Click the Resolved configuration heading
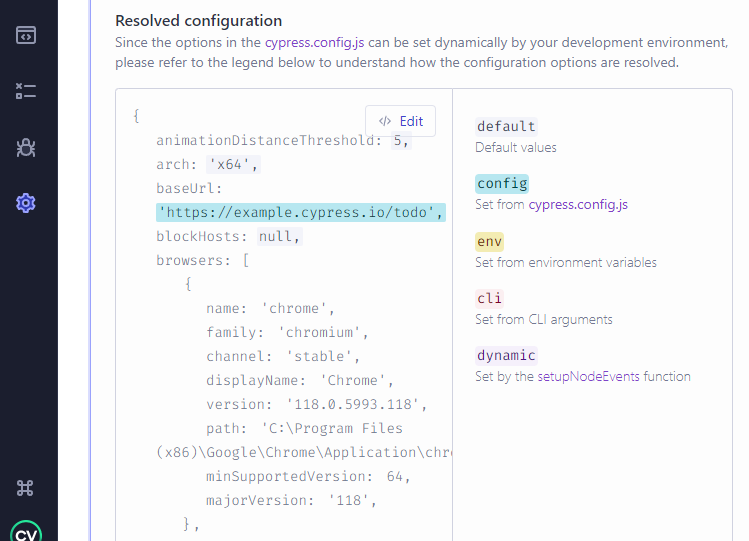This screenshot has width=749, height=541. pyautogui.click(x=199, y=21)
